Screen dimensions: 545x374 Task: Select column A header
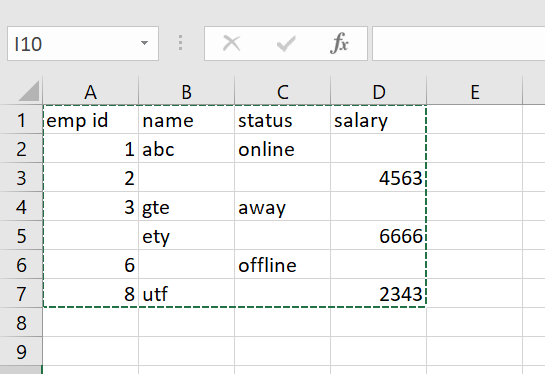(90, 91)
